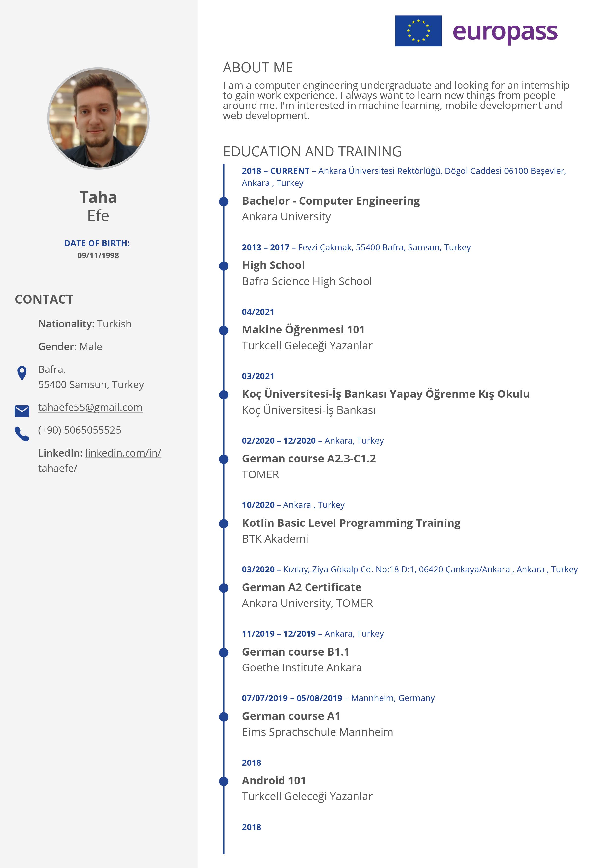
Task: Click the timeline dot for German course A2.3-C1.2
Action: [x=224, y=459]
